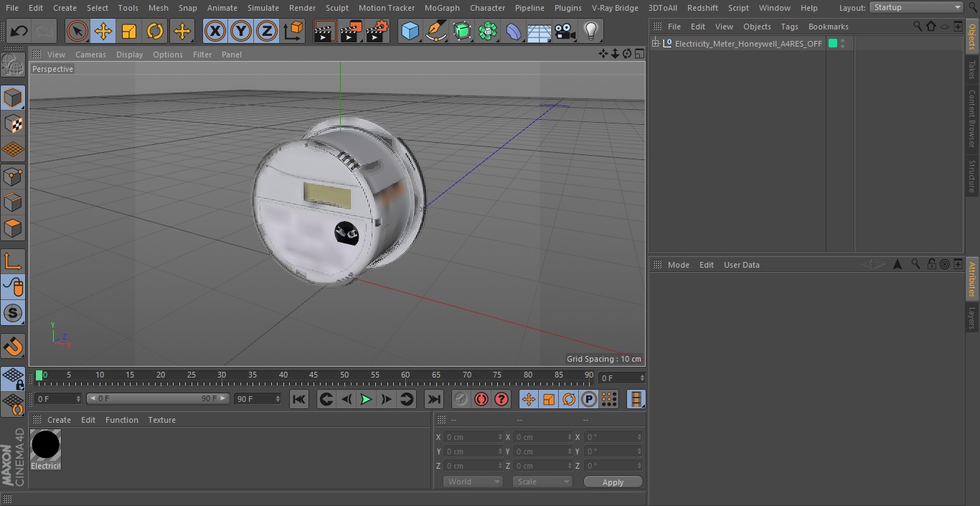980x506 pixels.
Task: Add a Floor environment object
Action: point(540,31)
